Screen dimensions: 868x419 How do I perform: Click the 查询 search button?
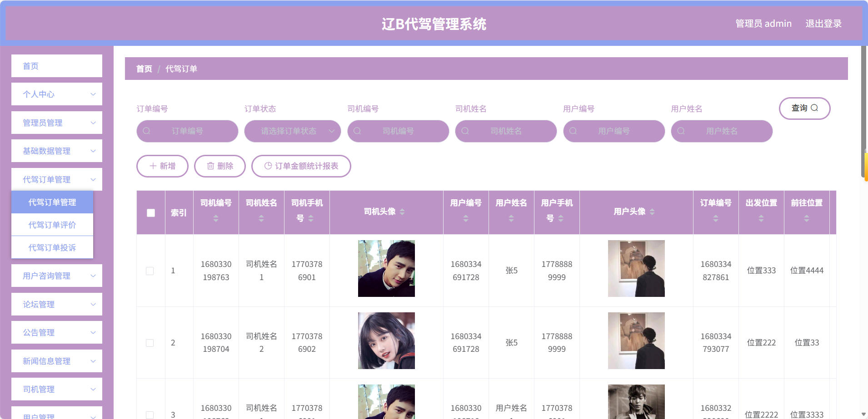point(804,108)
